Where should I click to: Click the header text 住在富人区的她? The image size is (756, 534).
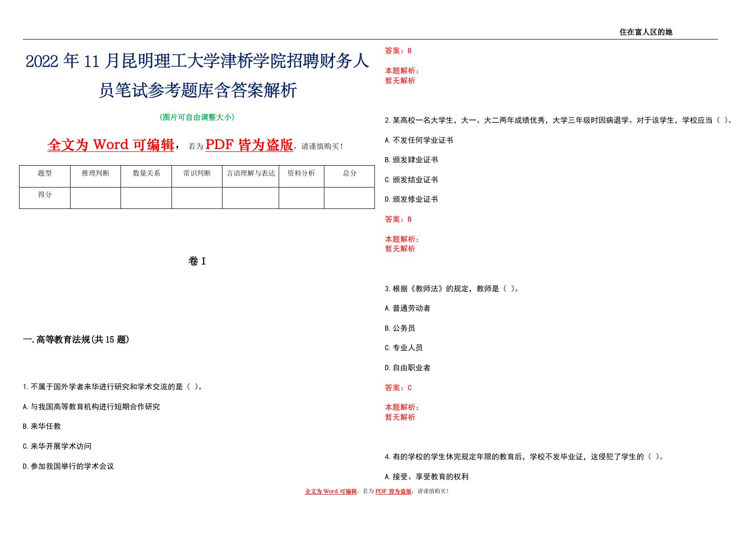[645, 32]
